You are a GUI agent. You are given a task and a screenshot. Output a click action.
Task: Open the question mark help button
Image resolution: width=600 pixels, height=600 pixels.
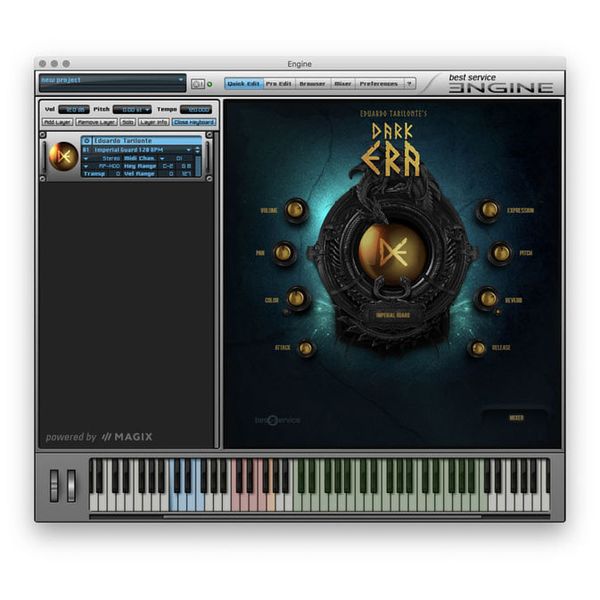tap(409, 83)
